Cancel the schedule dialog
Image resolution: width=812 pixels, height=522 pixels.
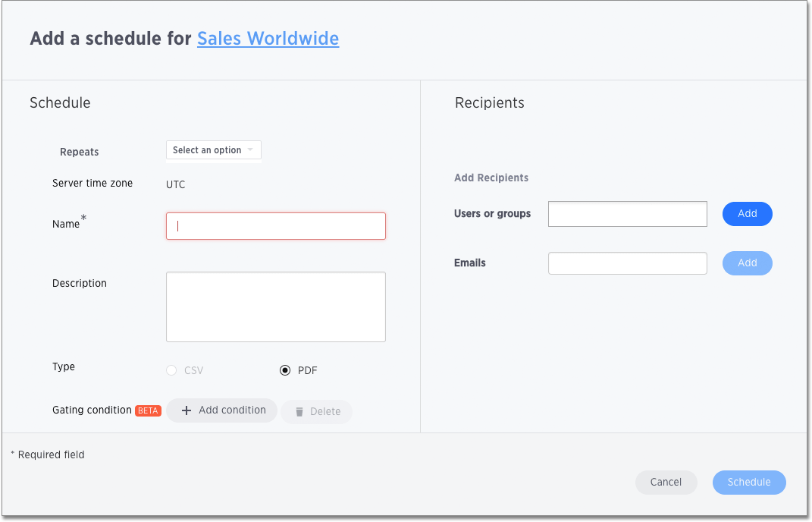pos(666,482)
